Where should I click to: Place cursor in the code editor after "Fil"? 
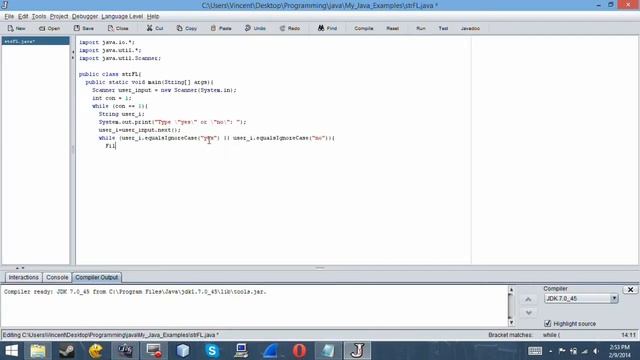pos(116,146)
